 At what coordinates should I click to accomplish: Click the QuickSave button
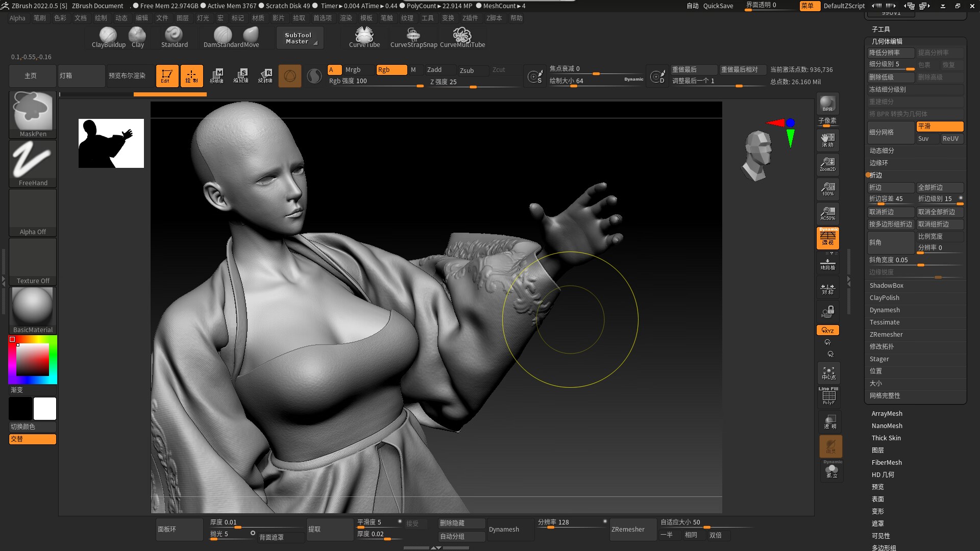718,6
